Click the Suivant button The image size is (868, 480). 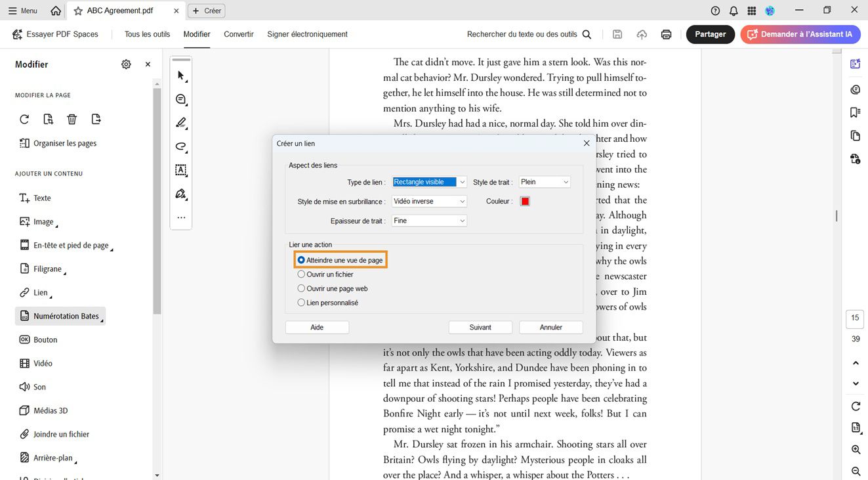pyautogui.click(x=480, y=327)
